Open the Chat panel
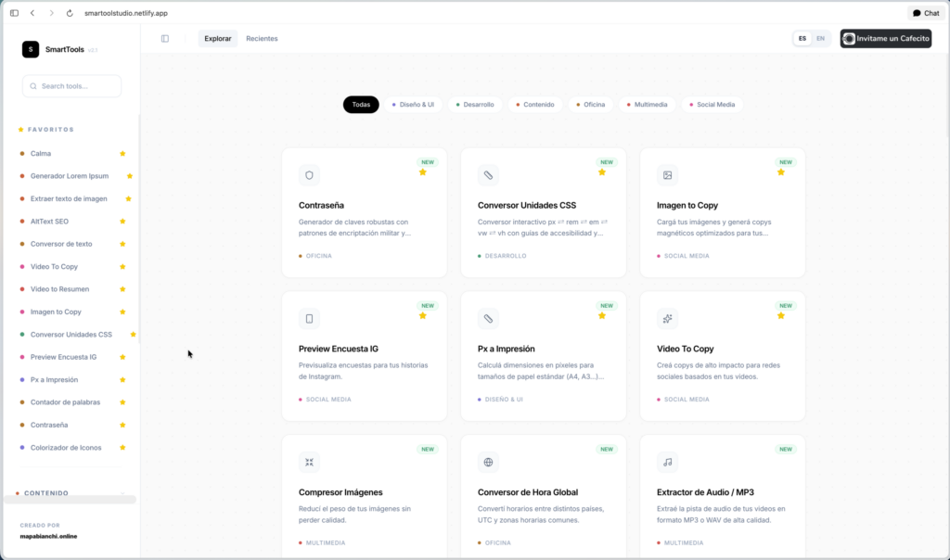This screenshot has width=950, height=560. pos(926,13)
